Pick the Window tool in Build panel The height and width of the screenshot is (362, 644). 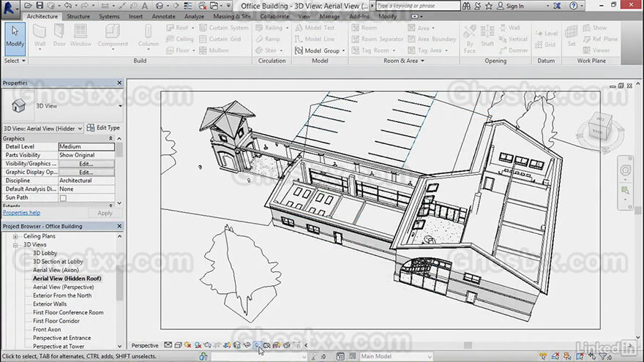(x=80, y=36)
